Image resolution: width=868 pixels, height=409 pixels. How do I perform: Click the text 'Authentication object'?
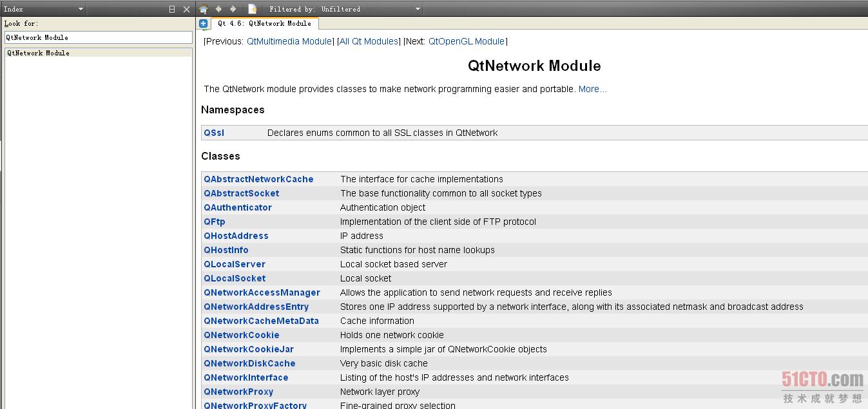(383, 207)
